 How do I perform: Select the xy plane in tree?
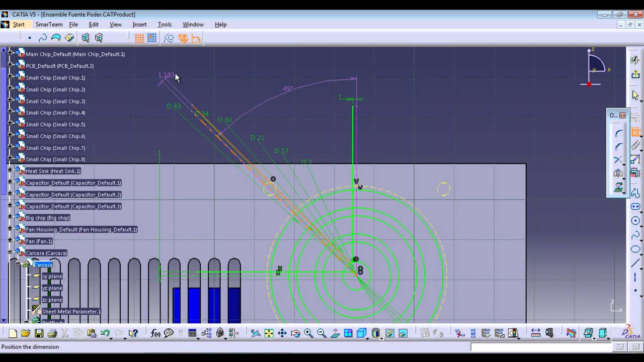point(52,277)
